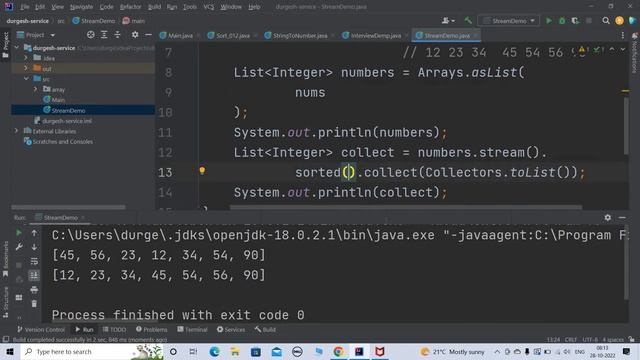Open Search Everywhere magnifier icon
Screen dimensions: 640x360
point(606,20)
